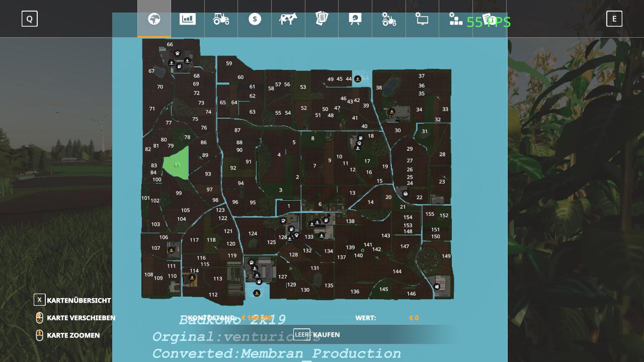Open the finances dollar coin tab
Image resolution: width=644 pixels, height=362 pixels.
click(255, 19)
